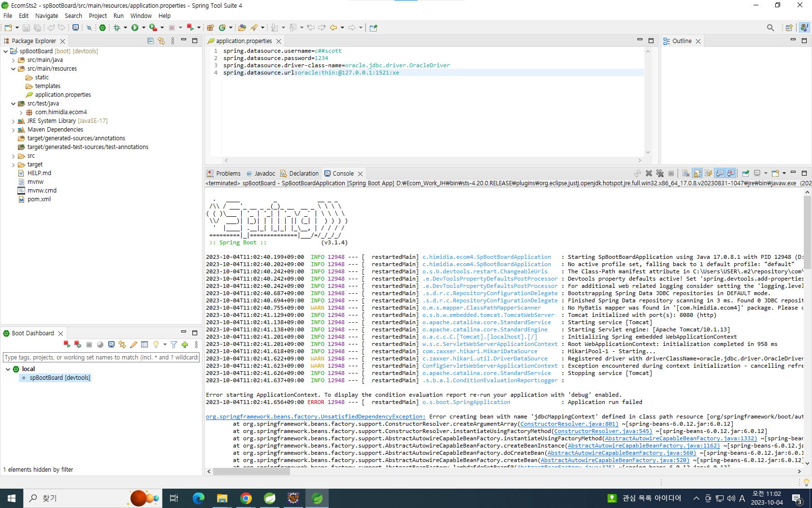Image resolution: width=812 pixels, height=508 pixels.
Task: Click (Re)start app icon in Boot Dashboard
Action: [67, 344]
